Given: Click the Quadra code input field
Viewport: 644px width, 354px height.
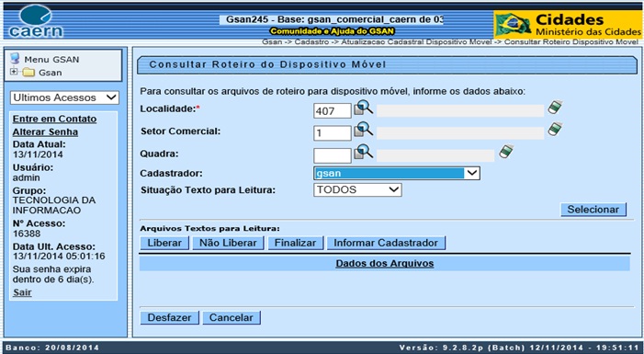Looking at the screenshot, I should 333,155.
